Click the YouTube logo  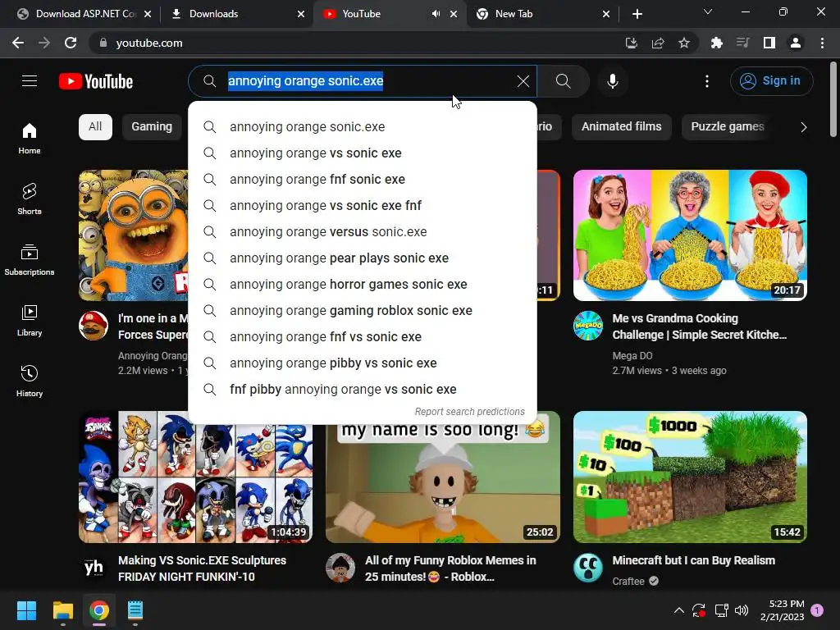pyautogui.click(x=96, y=81)
